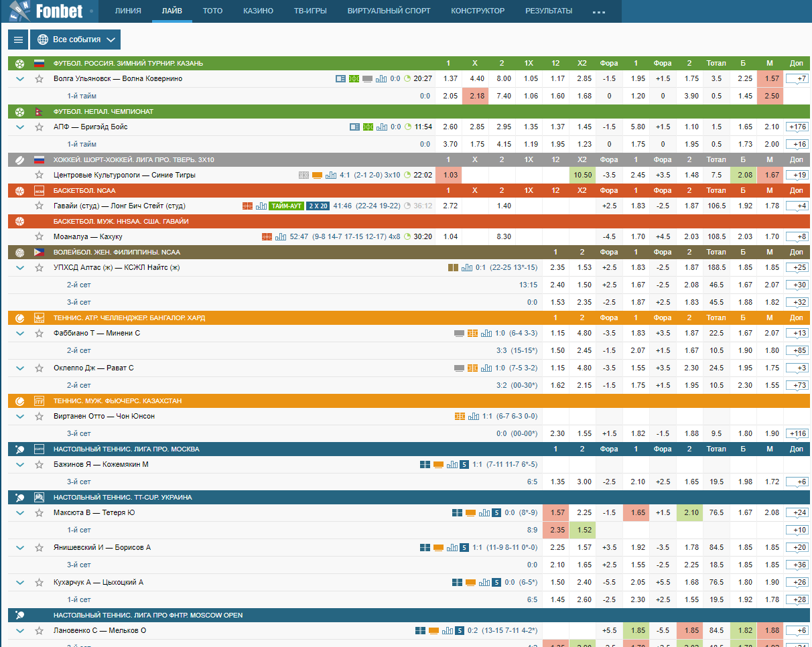This screenshot has width=812, height=647.
Task: Click the table tennis icon for Бажинов Я match
Action: [x=425, y=465]
